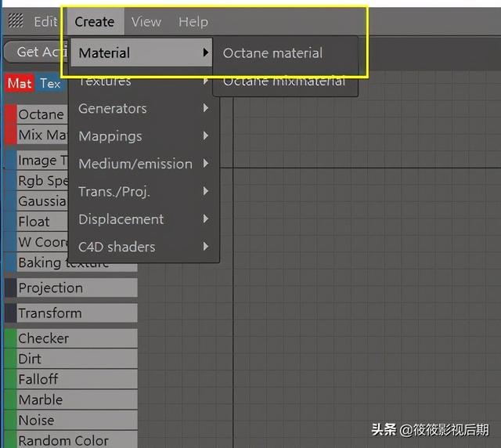Toggle the red Mat filter tab
Image resolution: width=501 pixels, height=448 pixels.
point(20,83)
